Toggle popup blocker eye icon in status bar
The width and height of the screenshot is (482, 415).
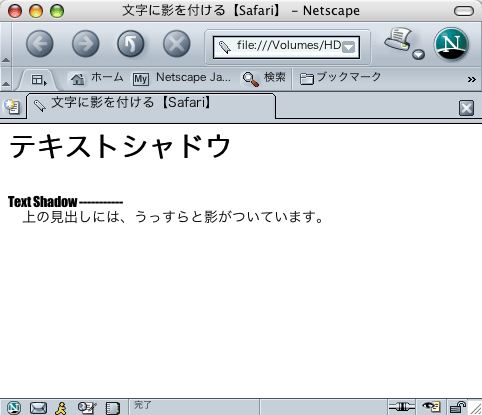(431, 407)
